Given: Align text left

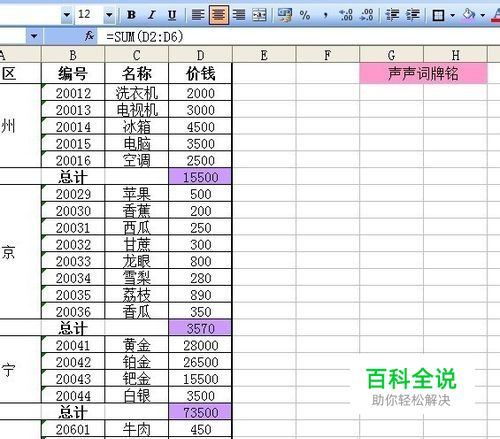Looking at the screenshot, I should (x=198, y=15).
